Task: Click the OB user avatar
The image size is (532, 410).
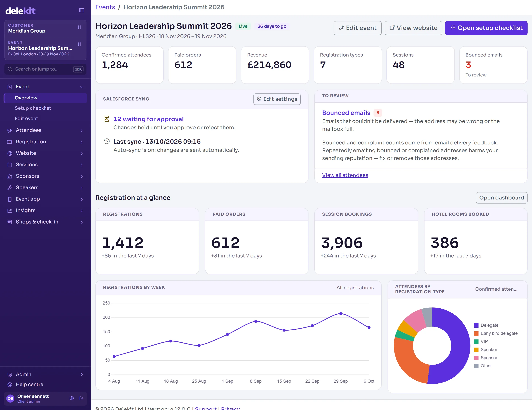Action: (10, 399)
